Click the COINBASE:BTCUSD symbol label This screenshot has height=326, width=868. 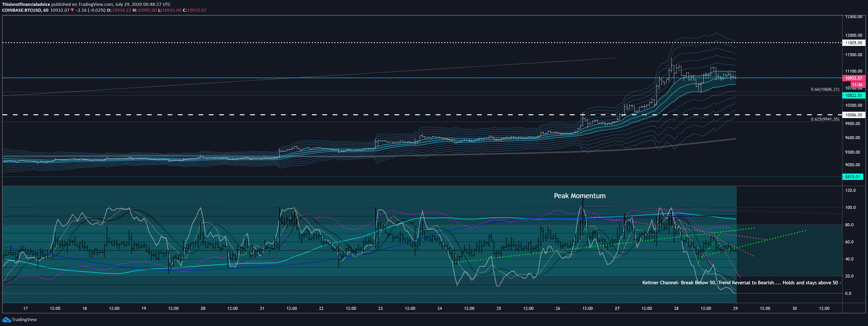[x=22, y=10]
